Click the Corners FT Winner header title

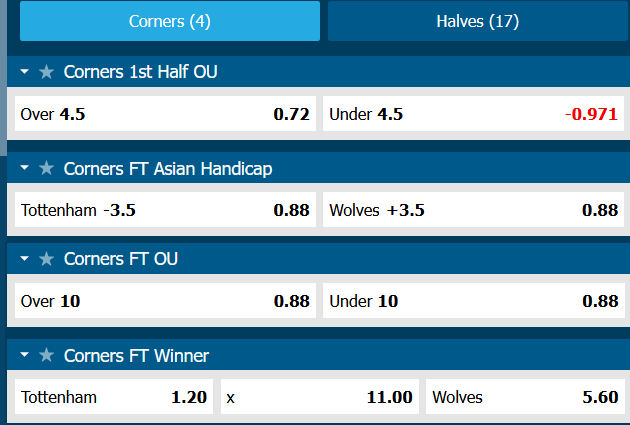[x=136, y=356]
